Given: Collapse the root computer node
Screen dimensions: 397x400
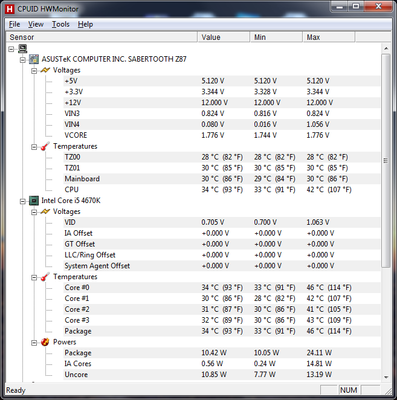Looking at the screenshot, I should [12, 49].
